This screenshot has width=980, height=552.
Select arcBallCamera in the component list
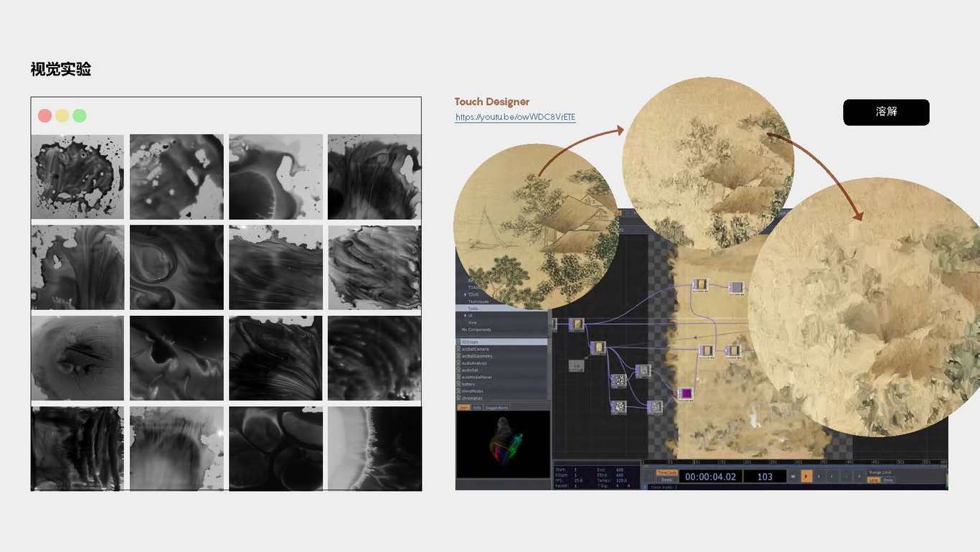[475, 349]
